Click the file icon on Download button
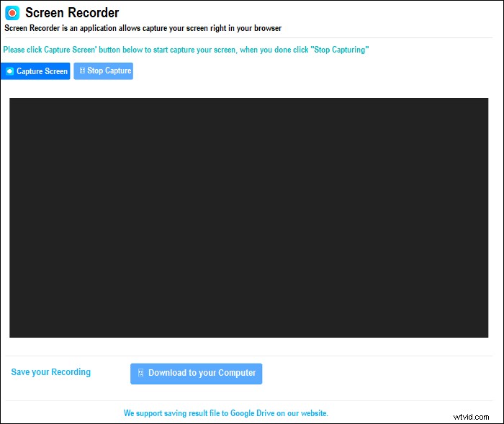This screenshot has width=504, height=424. point(140,374)
